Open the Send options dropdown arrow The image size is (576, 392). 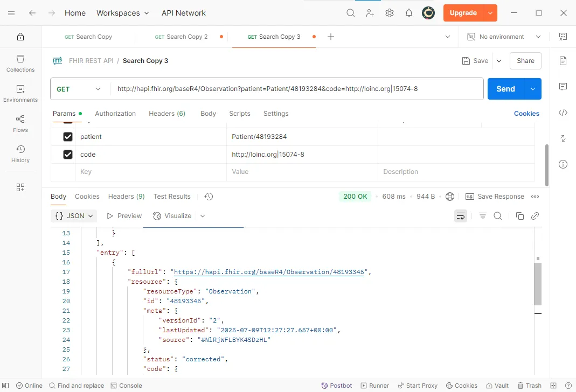tap(533, 89)
